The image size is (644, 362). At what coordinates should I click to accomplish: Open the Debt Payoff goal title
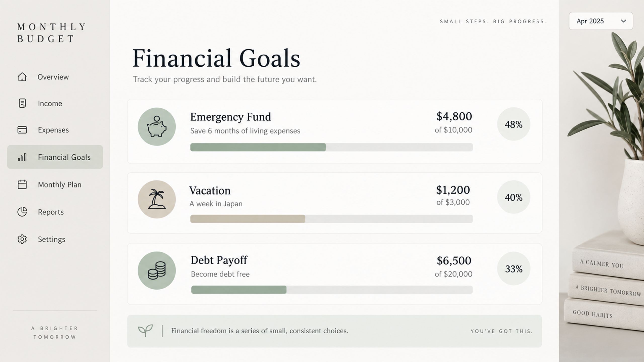click(219, 260)
